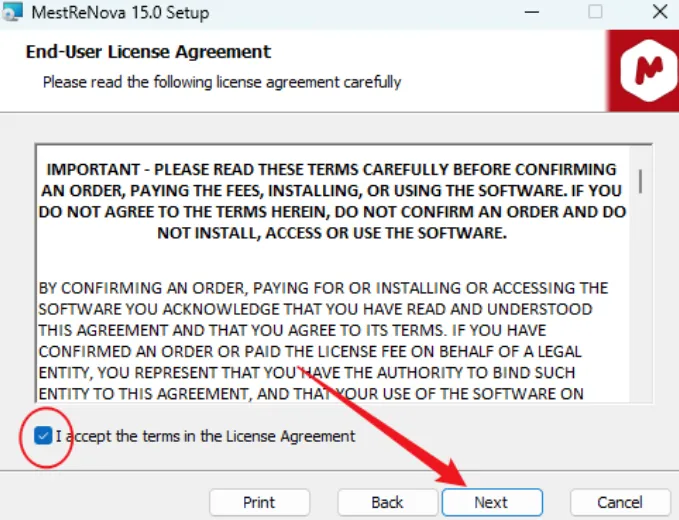Click 'I accept the terms in the License Agreement' label
Image resolution: width=679 pixels, height=520 pixels.
click(206, 436)
